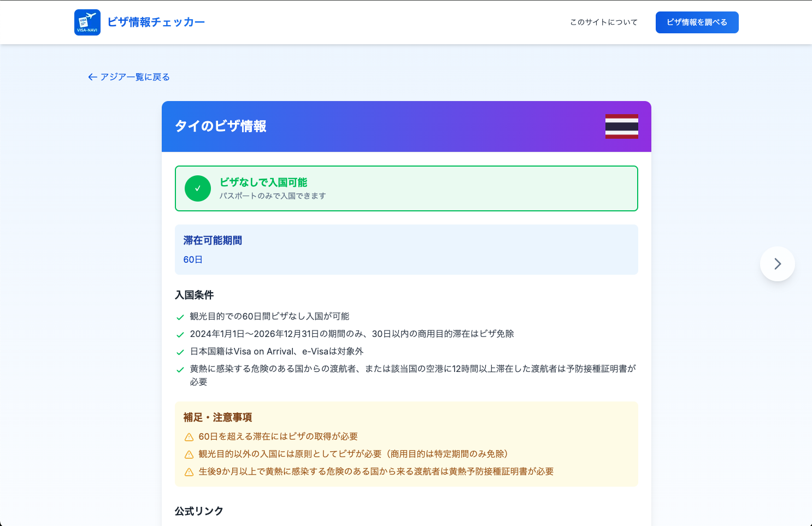Click the green checkmark circle icon

198,188
